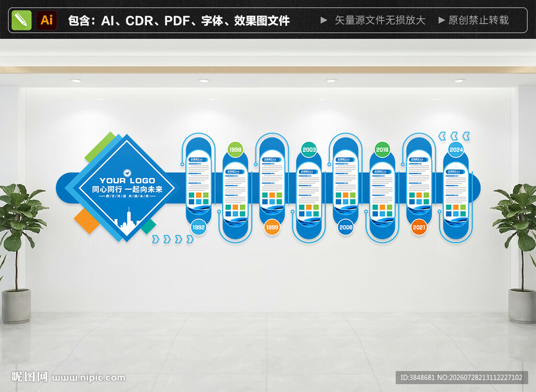Image resolution: width=536 pixels, height=392 pixels.
Task: Select the green 2016 year circle
Action: click(x=382, y=149)
